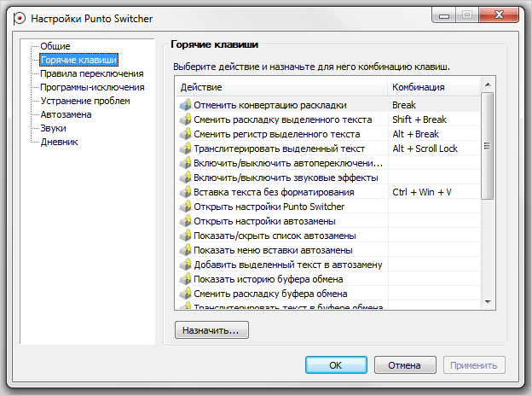Screen dimensions: 532x396
Task: Click the Punto Switcher title bar icon
Action: pyautogui.click(x=14, y=16)
